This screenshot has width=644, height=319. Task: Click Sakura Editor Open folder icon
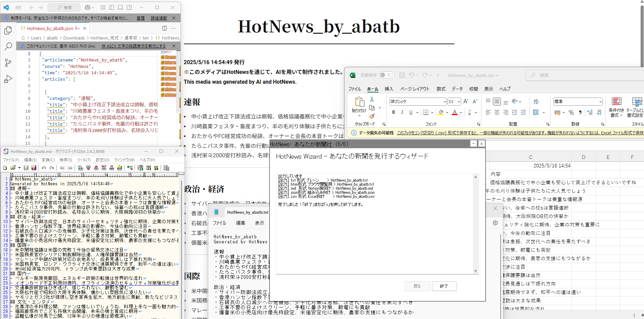click(13, 168)
